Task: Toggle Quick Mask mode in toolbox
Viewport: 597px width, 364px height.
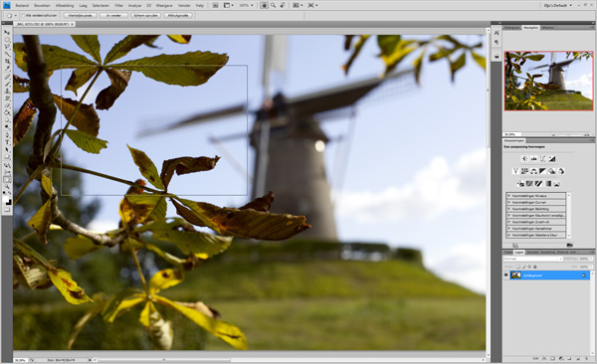Action: pyautogui.click(x=7, y=210)
